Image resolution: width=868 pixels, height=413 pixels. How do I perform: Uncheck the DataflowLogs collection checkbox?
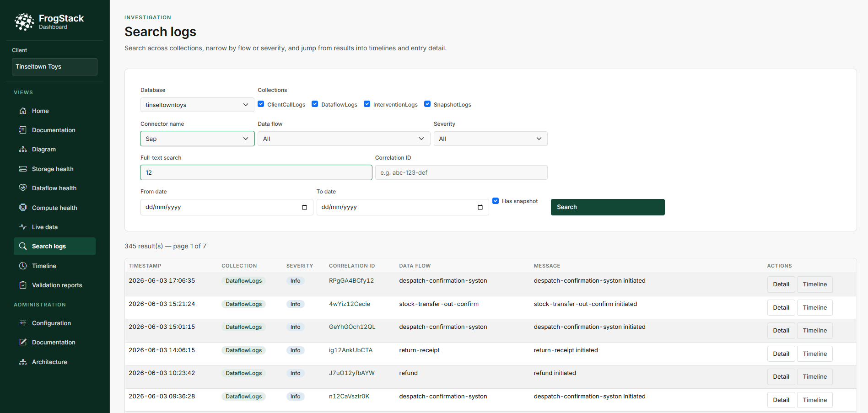point(315,104)
